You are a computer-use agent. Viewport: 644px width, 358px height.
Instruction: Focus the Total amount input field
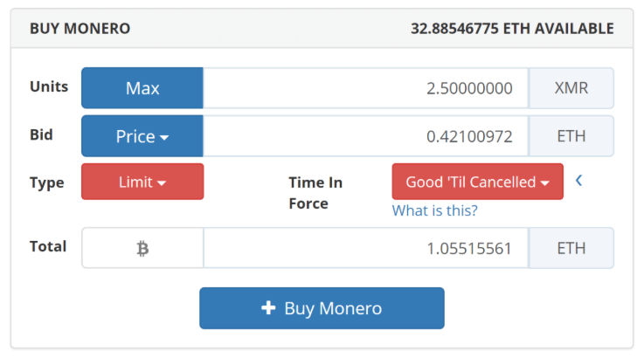[365, 248]
